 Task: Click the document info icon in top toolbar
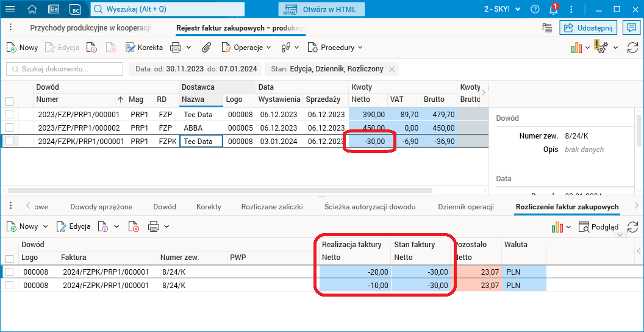point(91,47)
